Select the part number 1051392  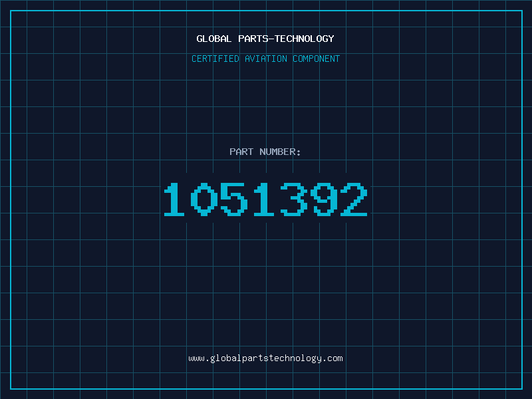[x=265, y=199]
